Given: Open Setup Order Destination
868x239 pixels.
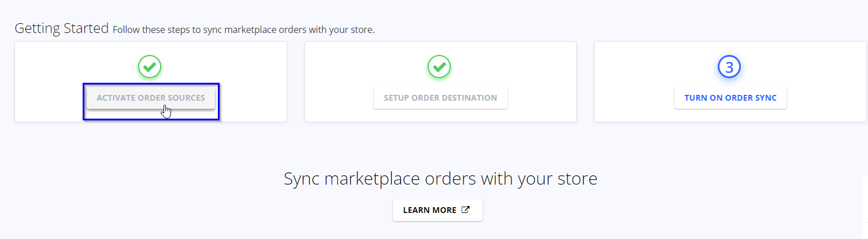Looking at the screenshot, I should click(440, 98).
